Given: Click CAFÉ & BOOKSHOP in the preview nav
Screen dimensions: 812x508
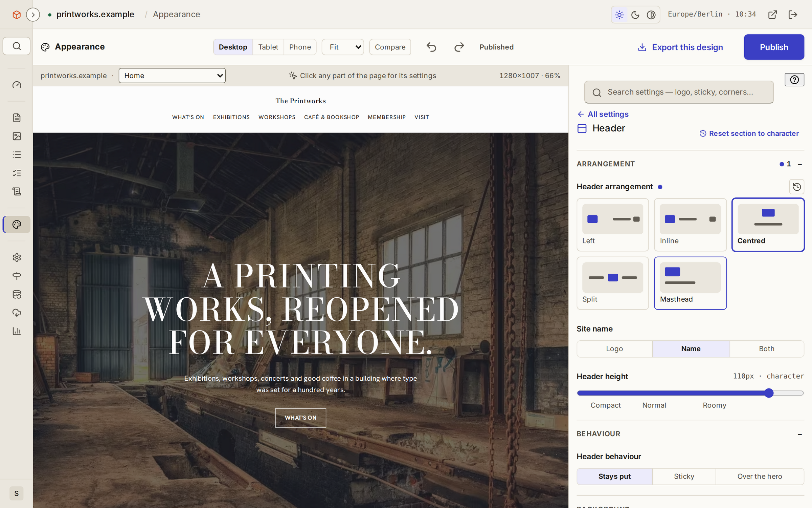Looking at the screenshot, I should pos(332,117).
